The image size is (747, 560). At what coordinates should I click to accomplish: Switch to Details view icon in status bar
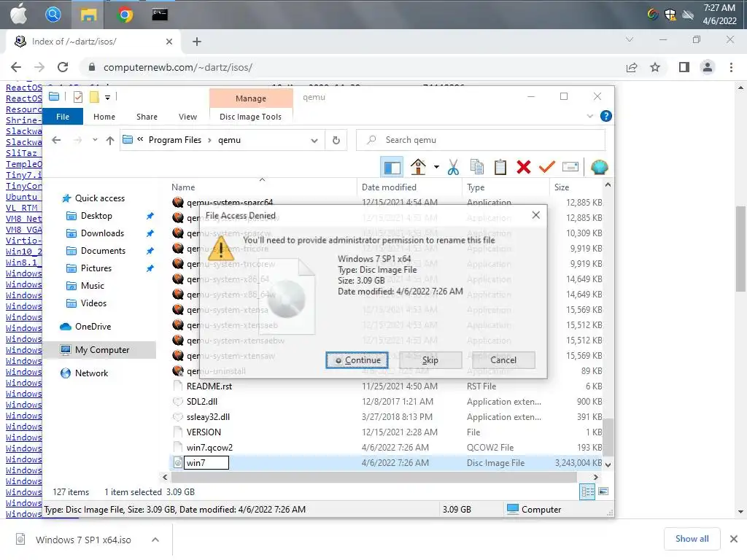click(x=587, y=492)
